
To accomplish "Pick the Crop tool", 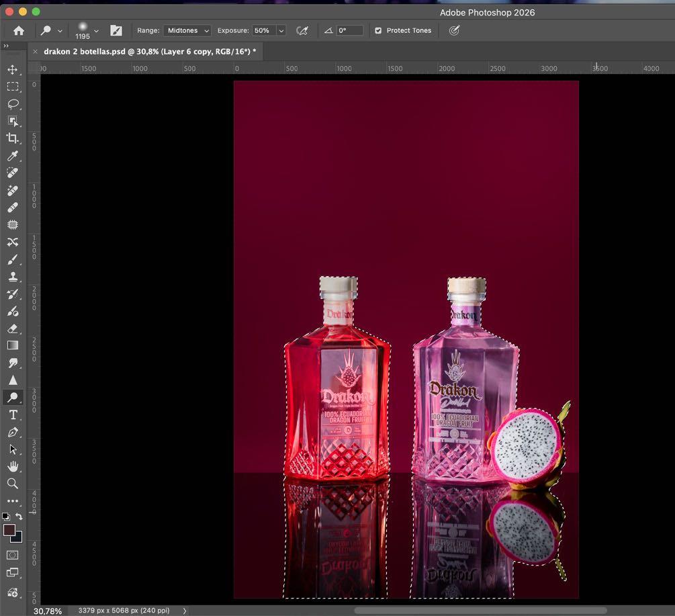I will coord(13,138).
